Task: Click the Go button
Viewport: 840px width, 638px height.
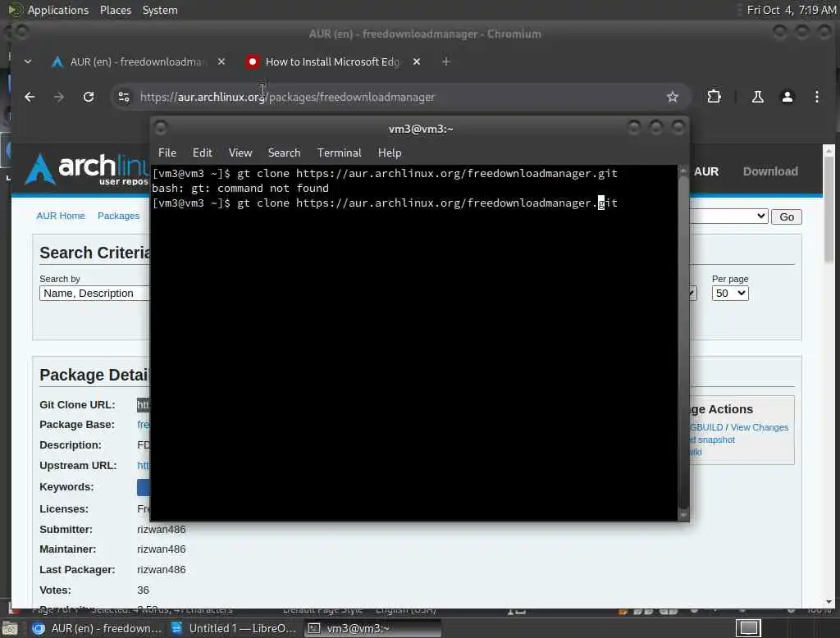Action: point(787,217)
